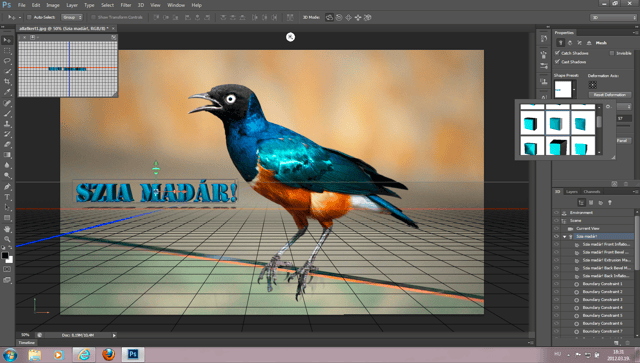Image resolution: width=640 pixels, height=363 pixels.
Task: Select the Rectangular Marquee tool
Action: pos(7,51)
